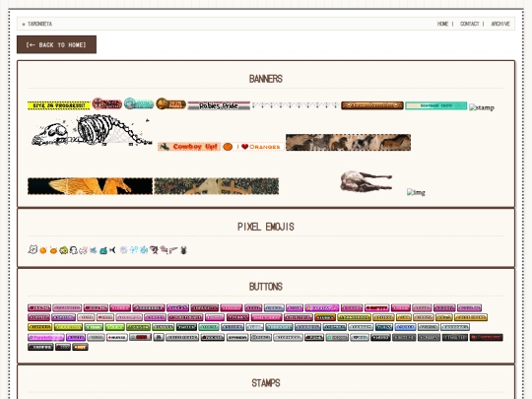The height and width of the screenshot is (399, 532).
Task: Click the yellow Site In Progress banner
Action: 59,105
